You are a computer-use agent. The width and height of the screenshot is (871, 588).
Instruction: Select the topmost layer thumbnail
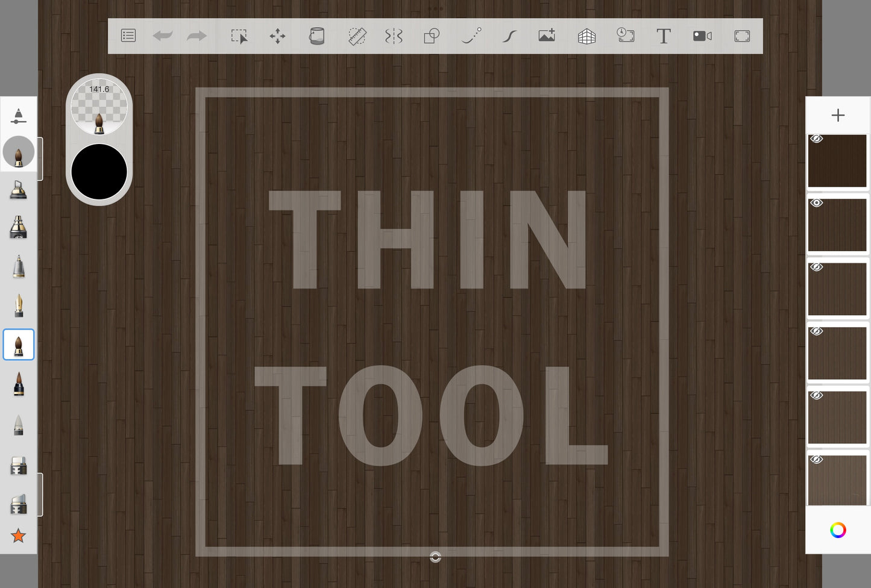[x=838, y=161]
